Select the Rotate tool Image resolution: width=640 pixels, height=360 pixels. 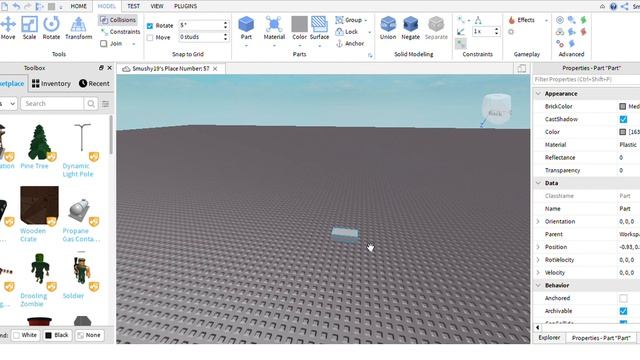tap(51, 28)
